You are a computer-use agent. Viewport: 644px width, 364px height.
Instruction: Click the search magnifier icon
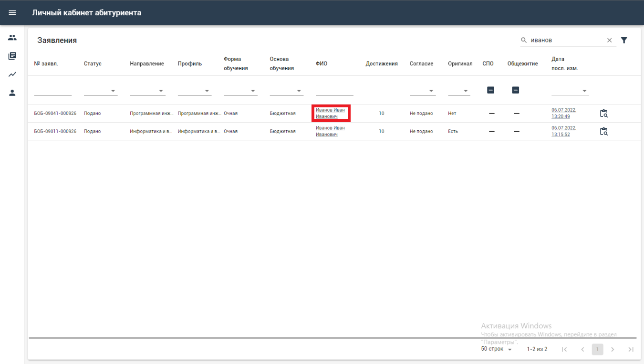pyautogui.click(x=524, y=41)
